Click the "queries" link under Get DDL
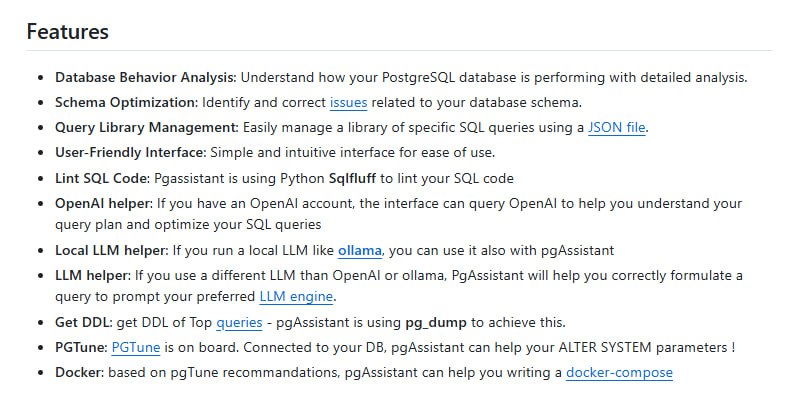 (239, 322)
